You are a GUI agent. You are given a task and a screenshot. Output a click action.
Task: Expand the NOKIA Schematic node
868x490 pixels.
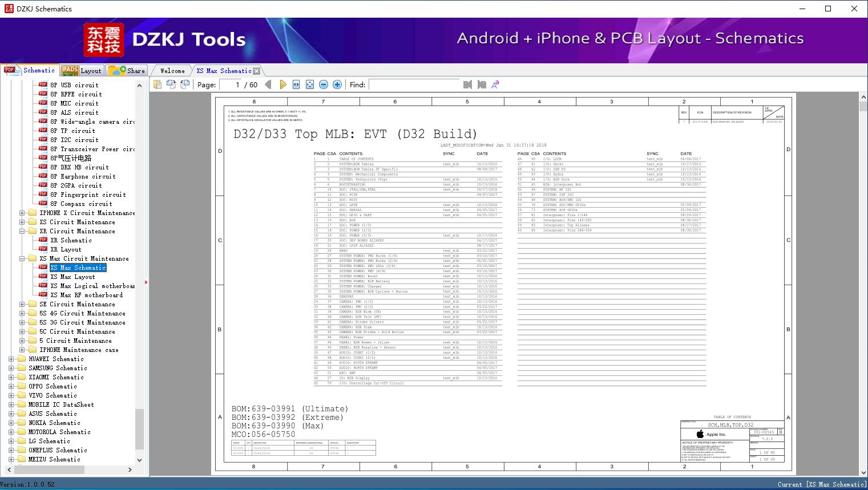[11, 423]
